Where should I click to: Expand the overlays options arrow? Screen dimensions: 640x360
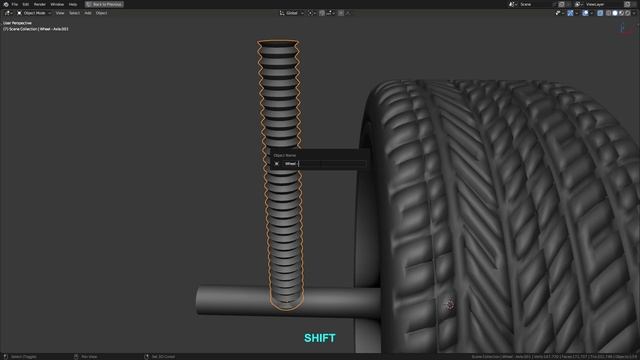click(591, 13)
